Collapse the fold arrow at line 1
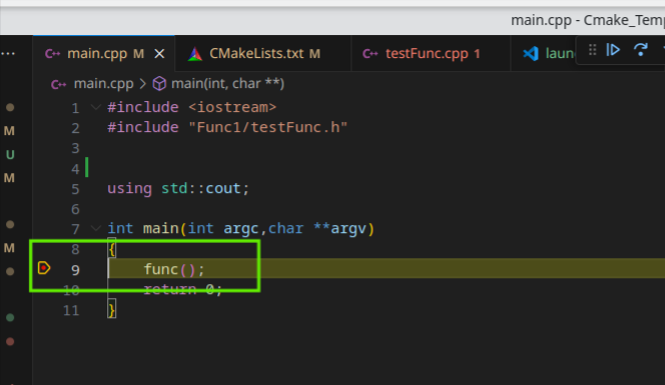The image size is (665, 385). point(96,107)
